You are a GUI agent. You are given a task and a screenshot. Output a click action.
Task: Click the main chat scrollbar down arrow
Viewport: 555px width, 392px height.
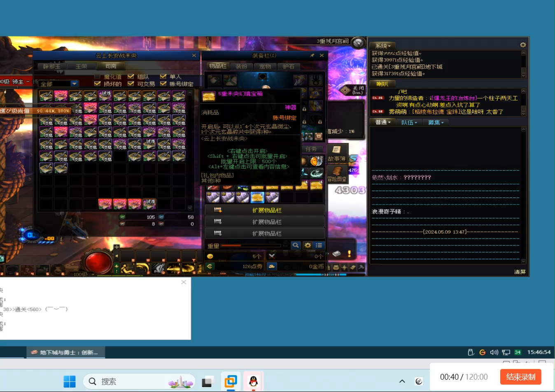pyautogui.click(x=523, y=261)
